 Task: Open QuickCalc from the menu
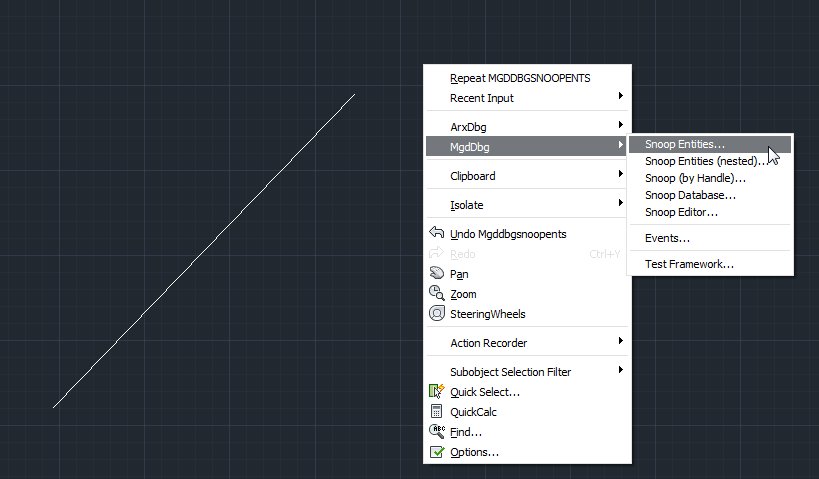point(527,412)
